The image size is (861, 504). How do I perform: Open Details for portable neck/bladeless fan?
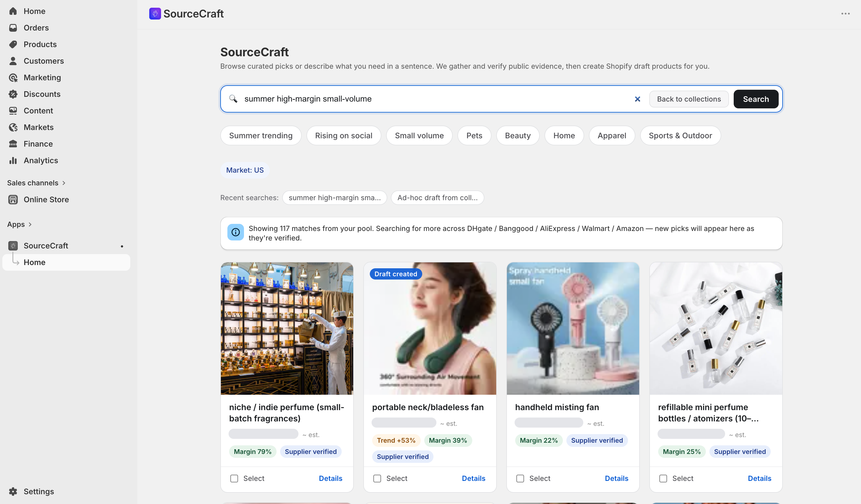(473, 478)
